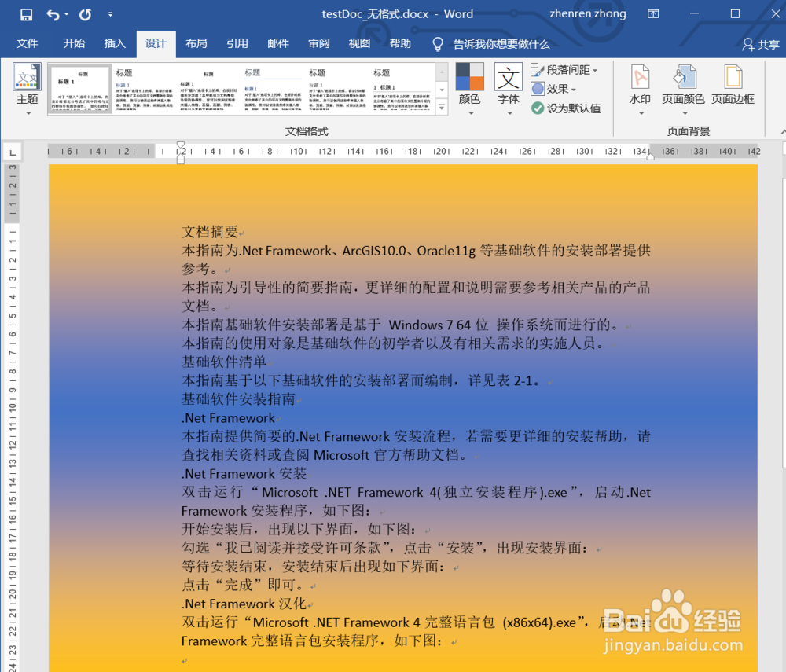Open the 视图 tab
The width and height of the screenshot is (786, 672).
click(359, 43)
